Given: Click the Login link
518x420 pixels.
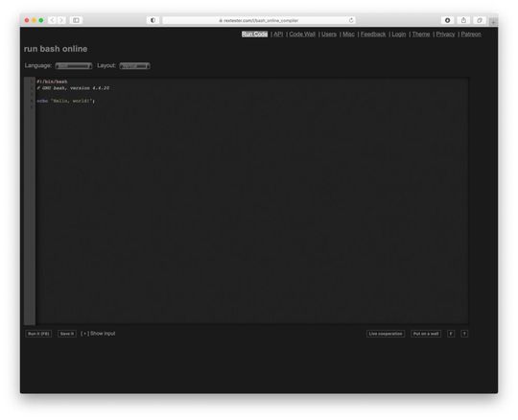Looking at the screenshot, I should 398,34.
